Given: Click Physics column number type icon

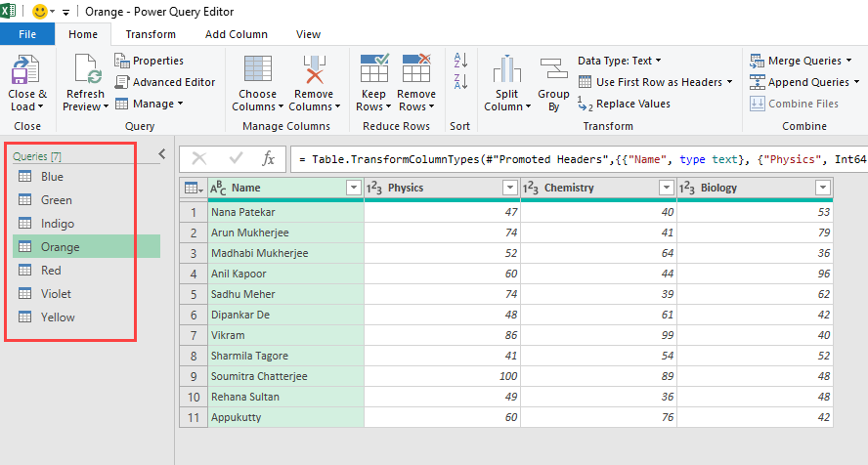Looking at the screenshot, I should click(374, 188).
